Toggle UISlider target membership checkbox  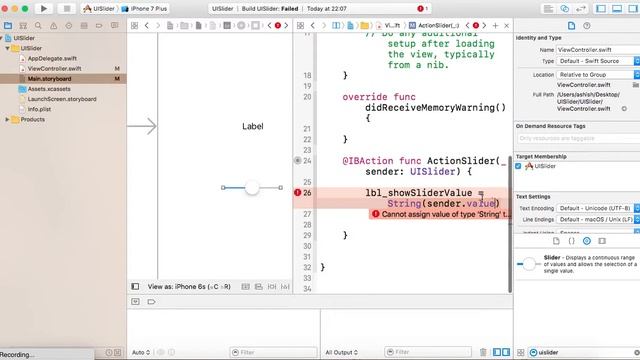[518, 166]
